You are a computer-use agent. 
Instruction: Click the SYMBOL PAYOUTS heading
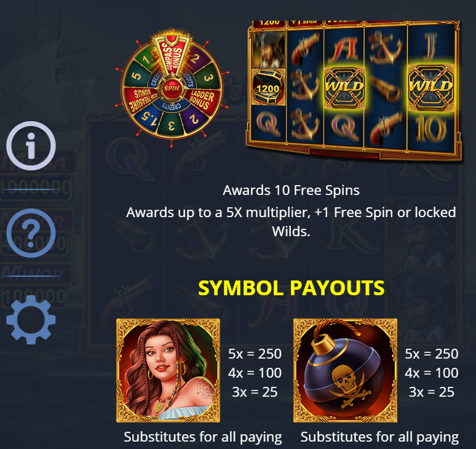tap(291, 288)
